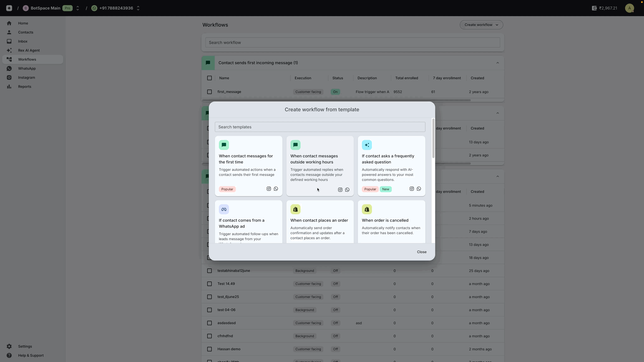This screenshot has height=362, width=644.
Task: Click the Pro plan badge
Action: 68,8
